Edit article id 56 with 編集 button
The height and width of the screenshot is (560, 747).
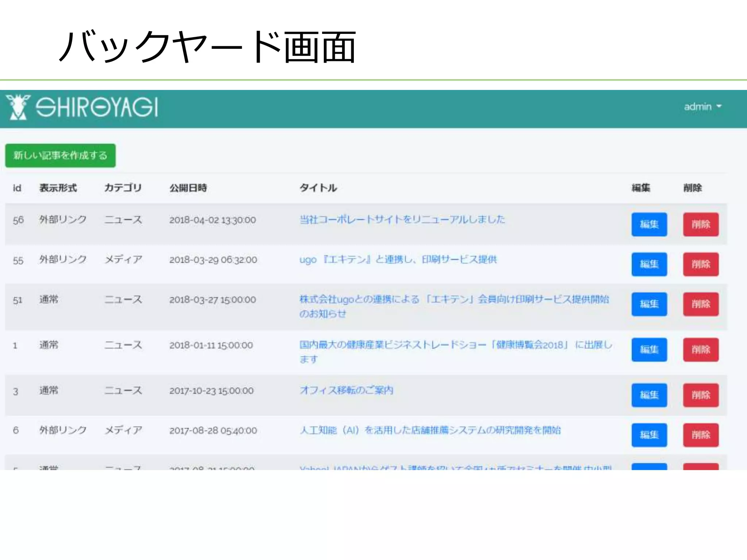pos(649,224)
